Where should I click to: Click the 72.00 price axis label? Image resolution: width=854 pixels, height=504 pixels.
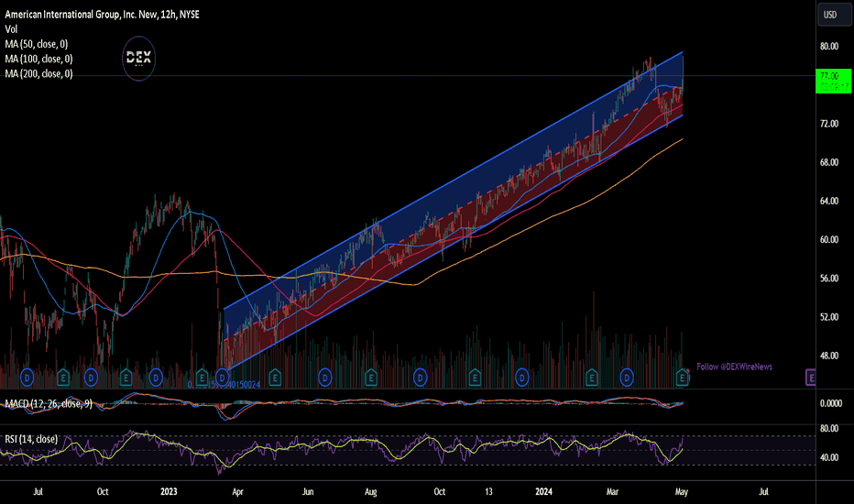[829, 124]
